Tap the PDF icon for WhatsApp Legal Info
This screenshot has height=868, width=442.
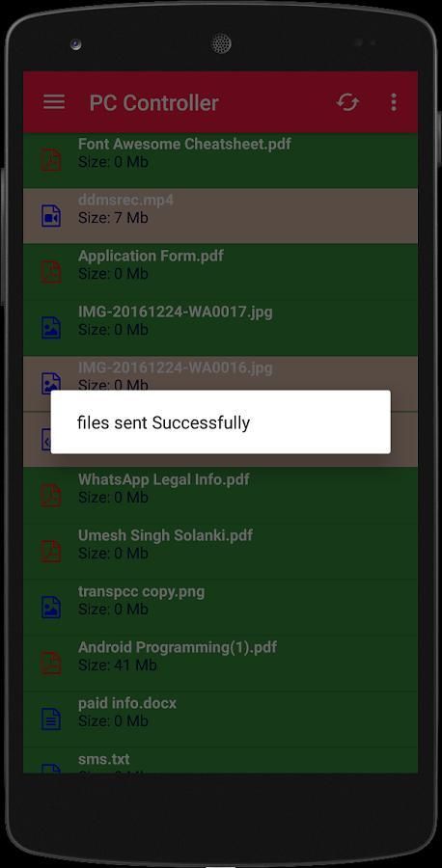51,496
